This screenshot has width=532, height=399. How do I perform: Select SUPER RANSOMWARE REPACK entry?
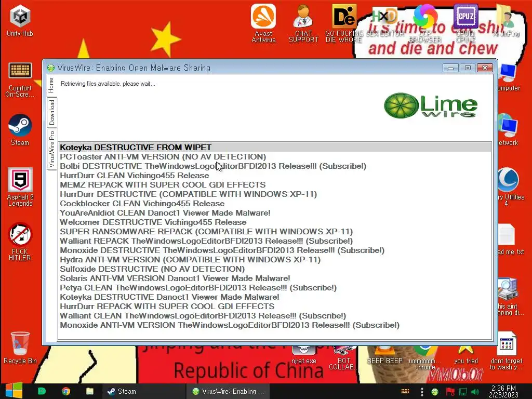(x=275, y=231)
